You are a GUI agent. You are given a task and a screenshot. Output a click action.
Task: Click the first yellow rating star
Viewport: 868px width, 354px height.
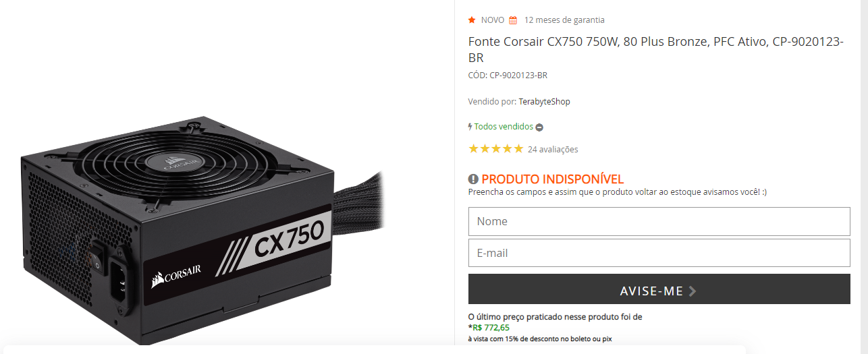click(474, 149)
